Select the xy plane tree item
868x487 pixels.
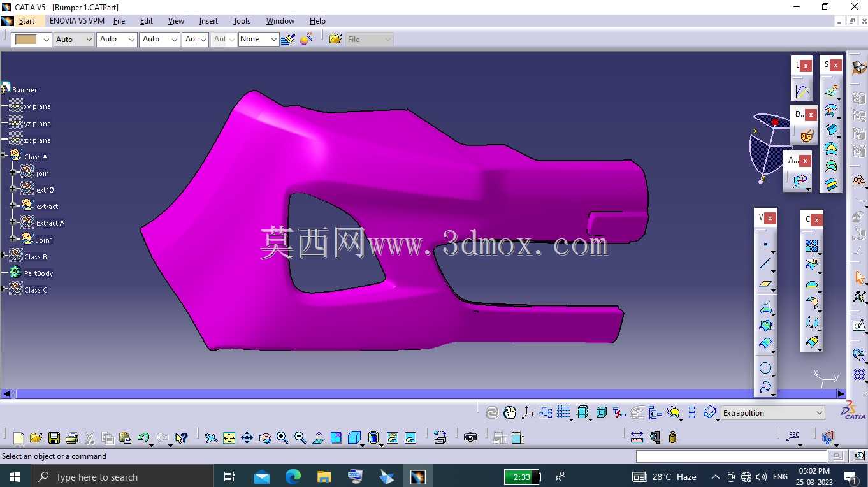[x=37, y=106]
